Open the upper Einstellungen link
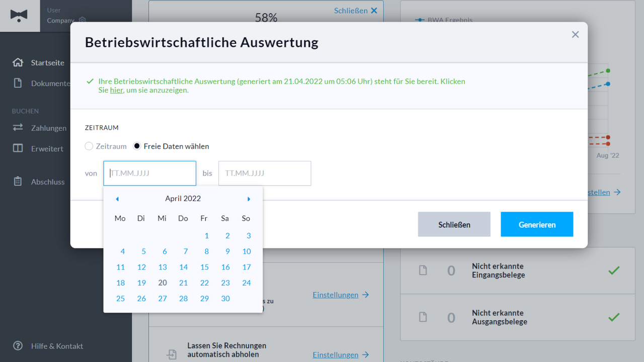Image resolution: width=644 pixels, height=362 pixels. click(x=341, y=295)
